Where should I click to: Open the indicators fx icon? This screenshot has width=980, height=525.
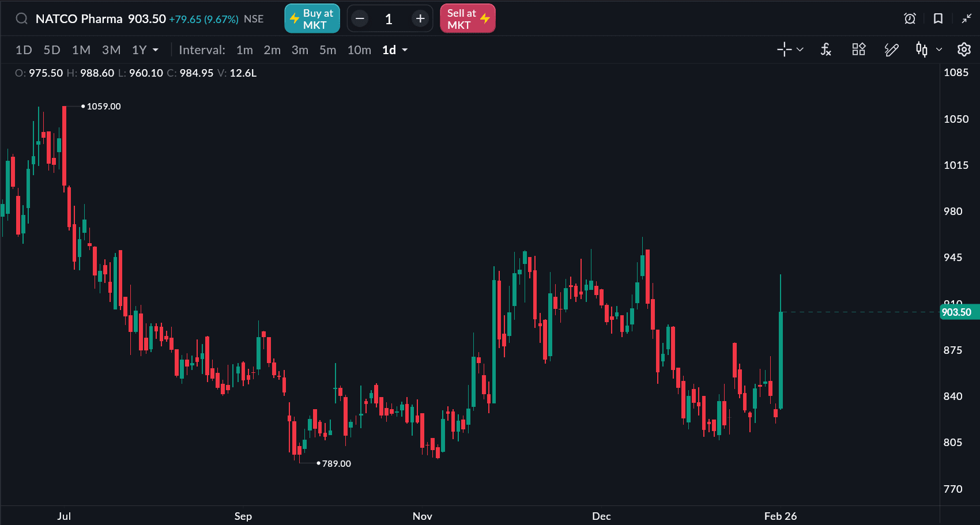pyautogui.click(x=826, y=50)
